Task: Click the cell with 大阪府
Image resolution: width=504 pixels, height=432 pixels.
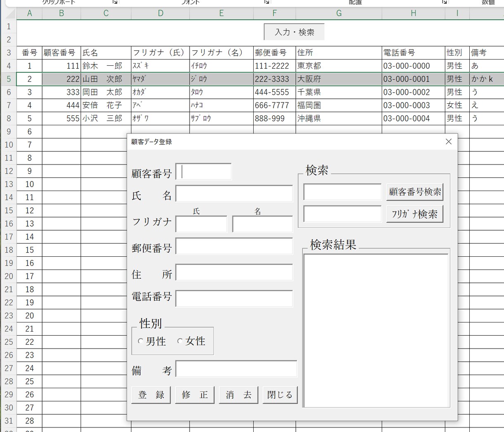Action: tap(339, 79)
